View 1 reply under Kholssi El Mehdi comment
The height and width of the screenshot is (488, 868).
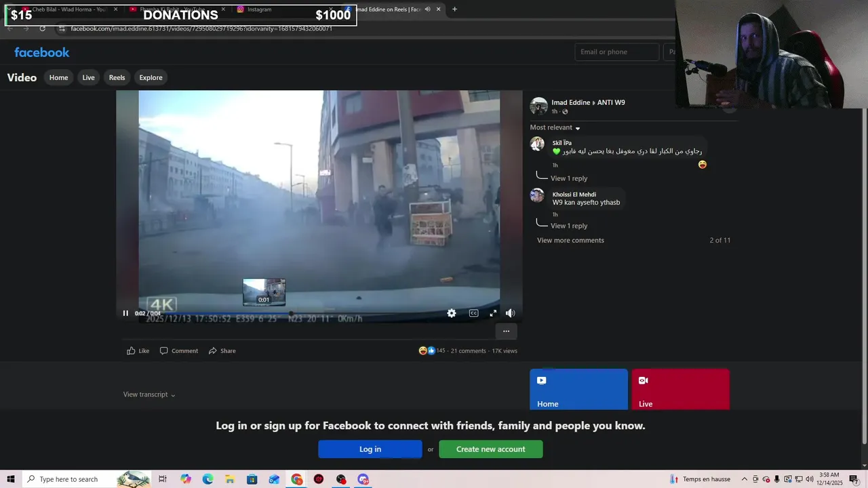pos(569,226)
